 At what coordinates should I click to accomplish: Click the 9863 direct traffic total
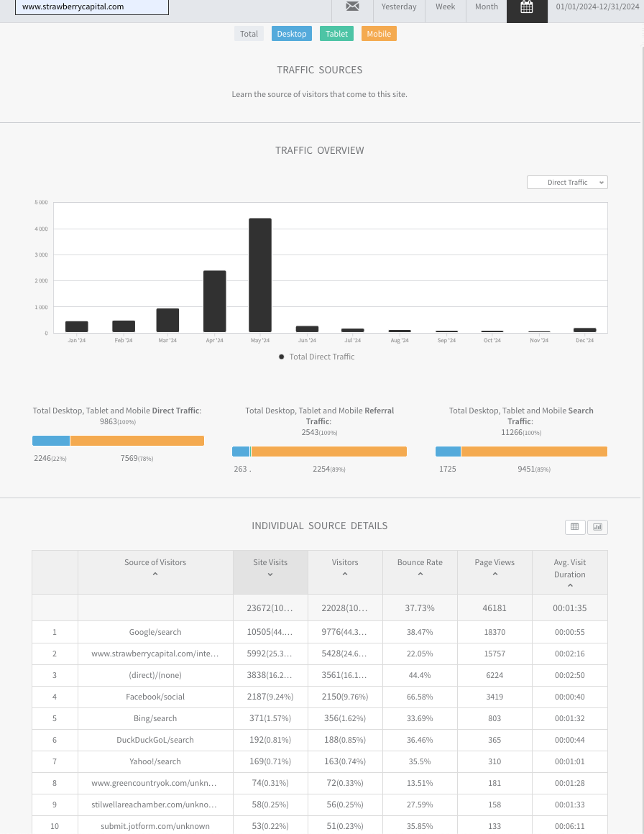118,422
